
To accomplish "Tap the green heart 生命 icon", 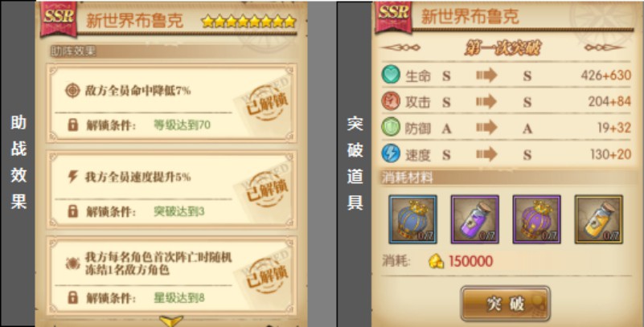I will (x=391, y=76).
